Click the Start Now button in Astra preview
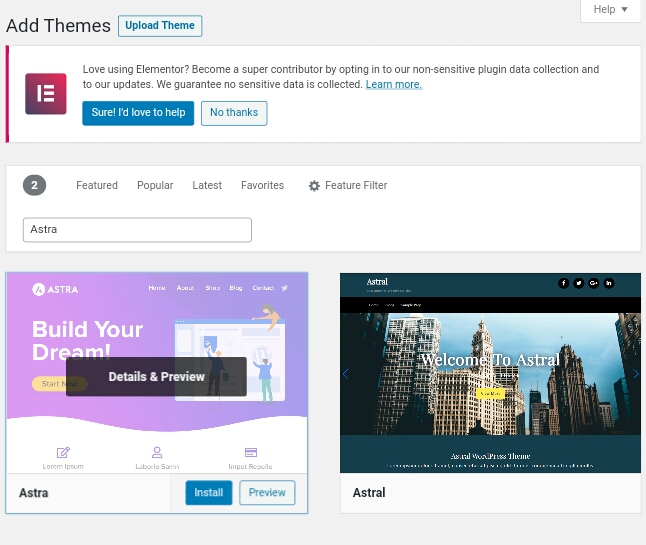 coord(60,384)
